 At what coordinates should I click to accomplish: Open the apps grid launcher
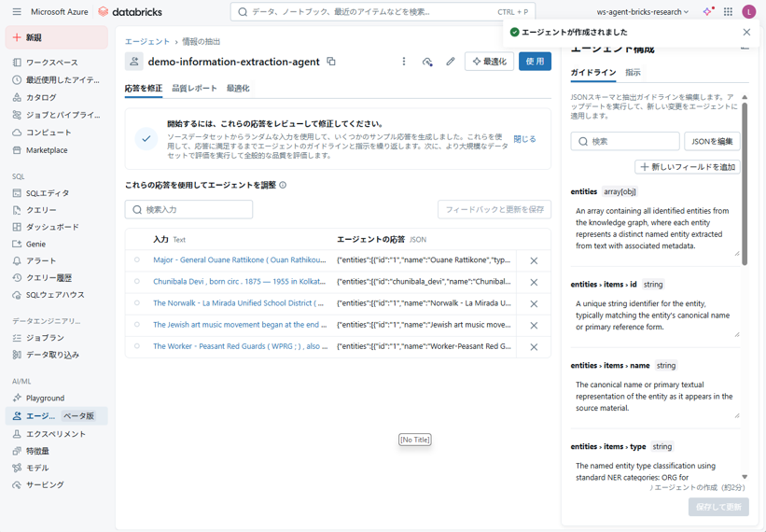point(728,12)
